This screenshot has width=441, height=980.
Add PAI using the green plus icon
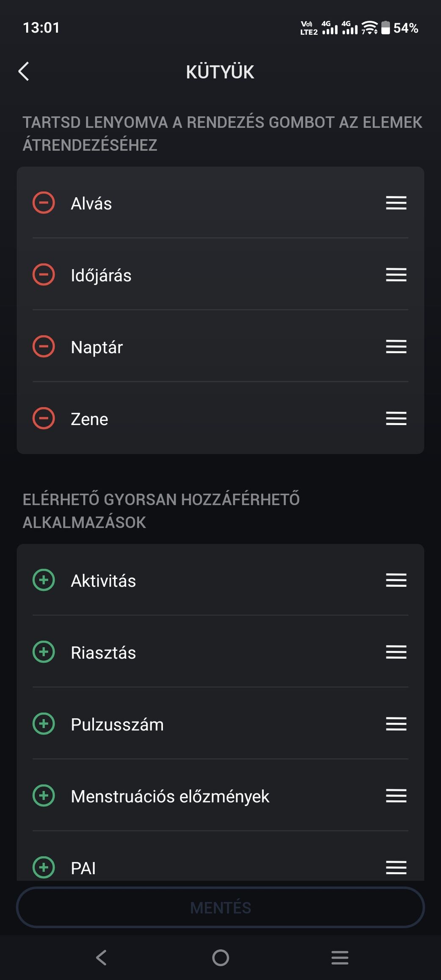pos(44,867)
